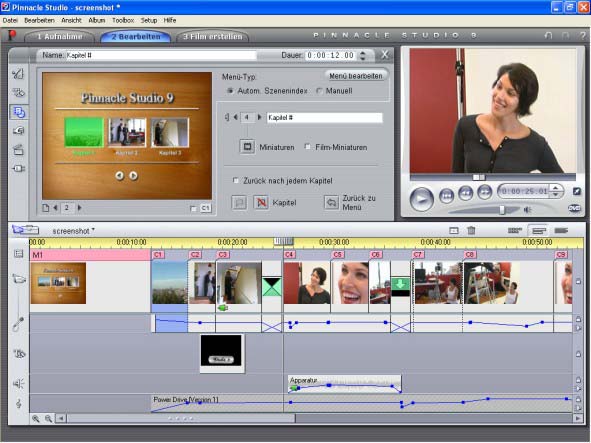Go to previous menu page below preview
591x443 pixels.
pyautogui.click(x=55, y=208)
